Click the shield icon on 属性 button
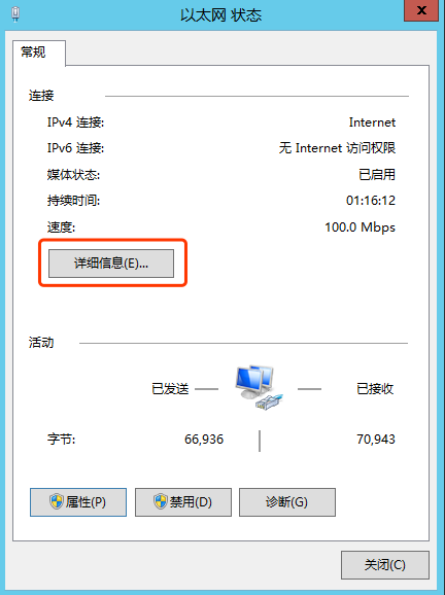Image resolution: width=445 pixels, height=595 pixels. click(x=57, y=502)
